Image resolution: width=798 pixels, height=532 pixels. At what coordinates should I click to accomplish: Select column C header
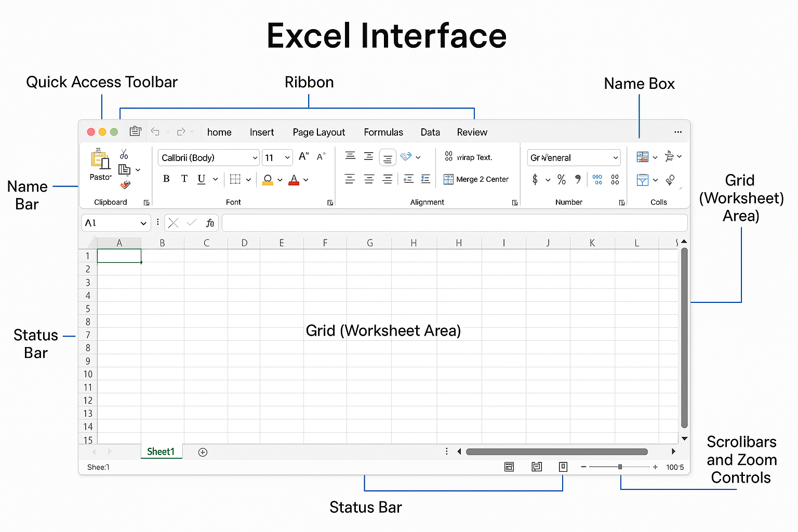206,243
